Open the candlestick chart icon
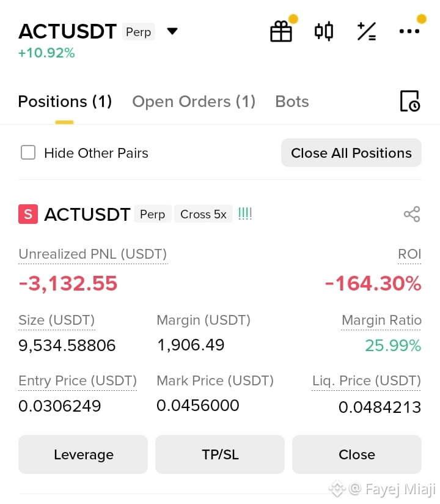The image size is (440, 504). [x=324, y=31]
